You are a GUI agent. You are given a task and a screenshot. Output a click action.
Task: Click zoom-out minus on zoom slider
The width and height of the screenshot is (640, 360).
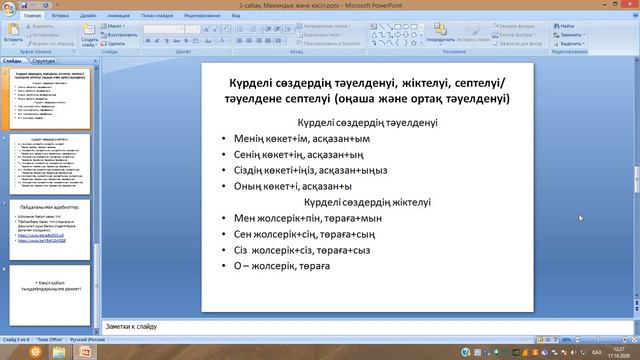577,340
